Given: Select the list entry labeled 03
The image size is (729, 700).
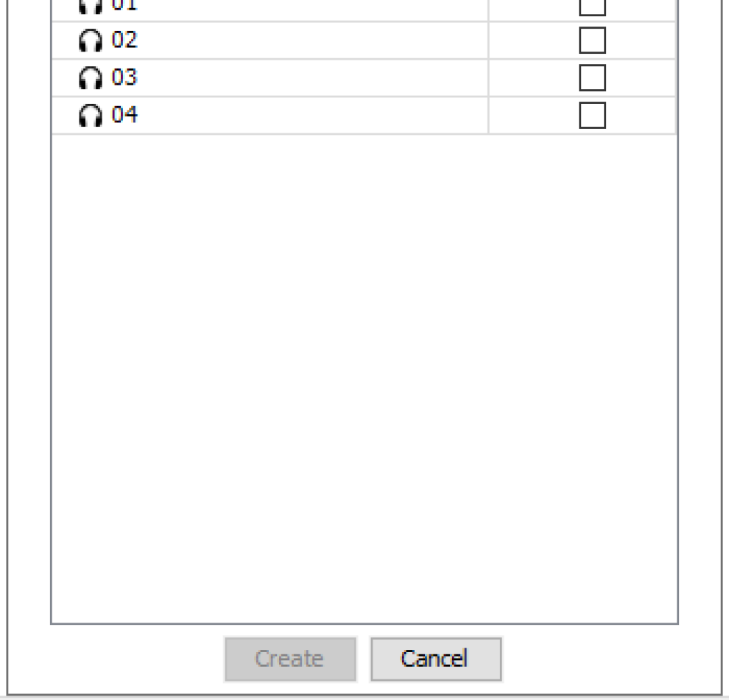Looking at the screenshot, I should click(x=124, y=77).
